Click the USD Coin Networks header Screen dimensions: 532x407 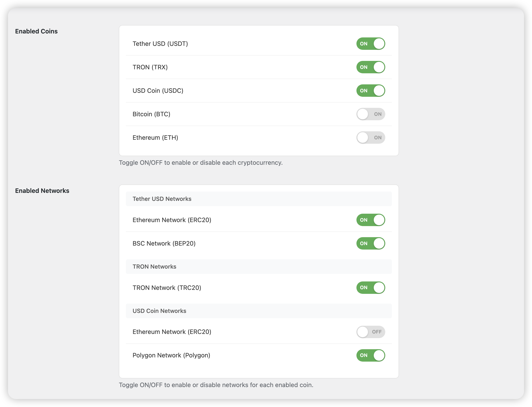coord(159,311)
